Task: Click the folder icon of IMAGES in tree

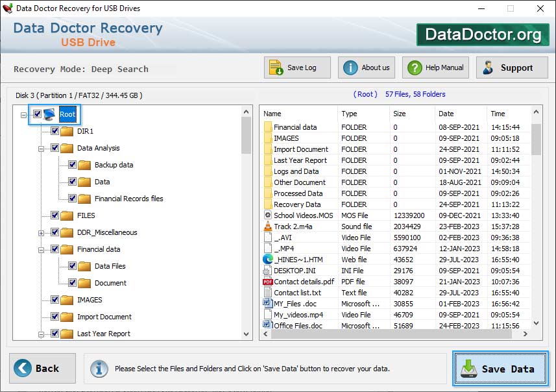Action: click(67, 300)
